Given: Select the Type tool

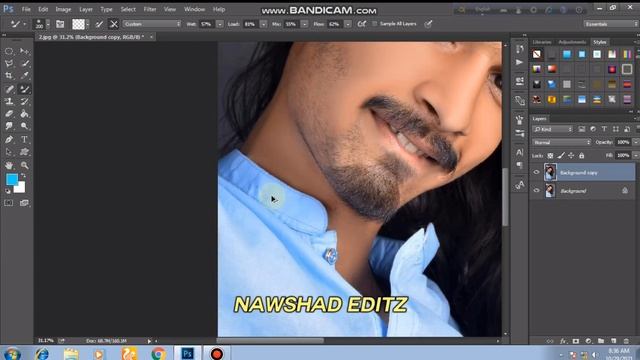Looking at the screenshot, I should (24, 140).
